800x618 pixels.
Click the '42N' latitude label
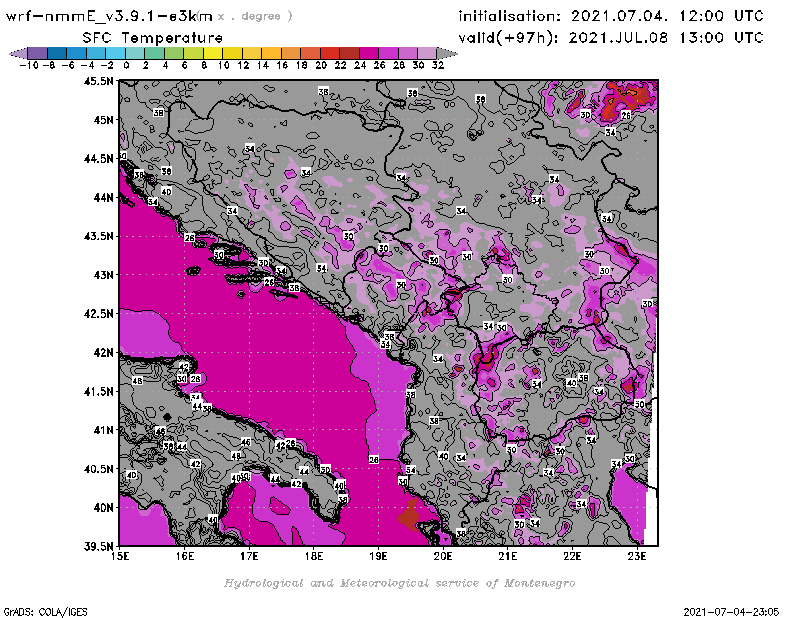103,353
